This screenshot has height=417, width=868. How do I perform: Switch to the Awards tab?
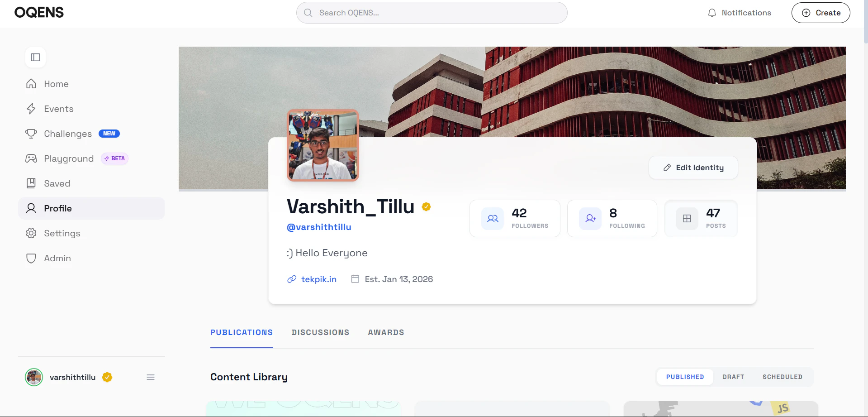click(386, 332)
